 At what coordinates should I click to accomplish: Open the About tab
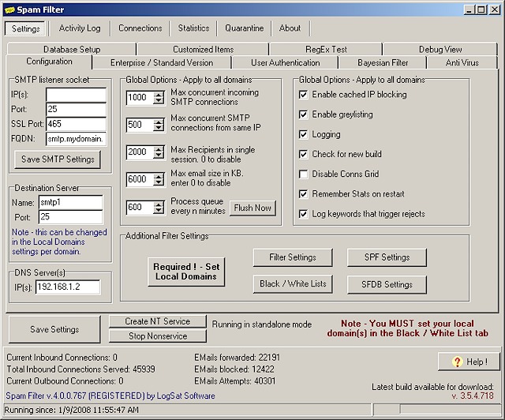[x=290, y=28]
